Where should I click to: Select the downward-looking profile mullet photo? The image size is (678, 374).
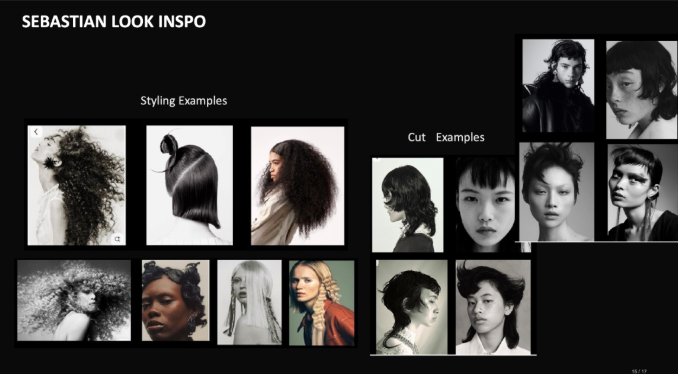pos(412,307)
